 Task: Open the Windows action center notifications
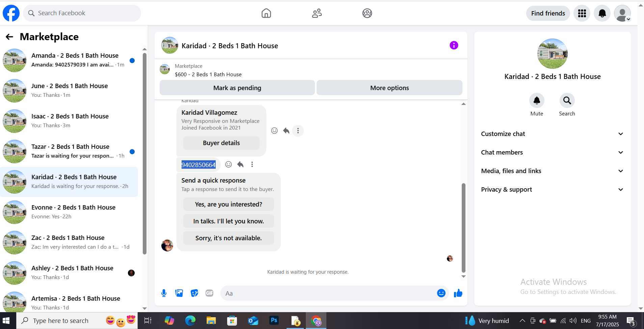[x=630, y=321]
